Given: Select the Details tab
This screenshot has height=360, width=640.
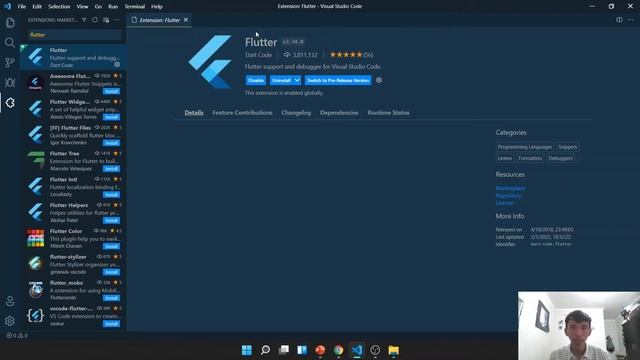Looking at the screenshot, I should point(194,113).
